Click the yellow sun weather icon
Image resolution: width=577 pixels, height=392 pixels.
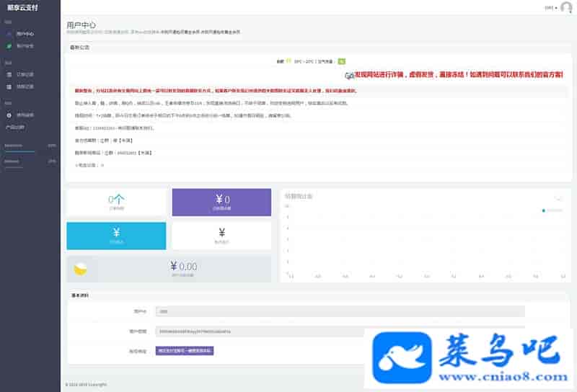(289, 61)
